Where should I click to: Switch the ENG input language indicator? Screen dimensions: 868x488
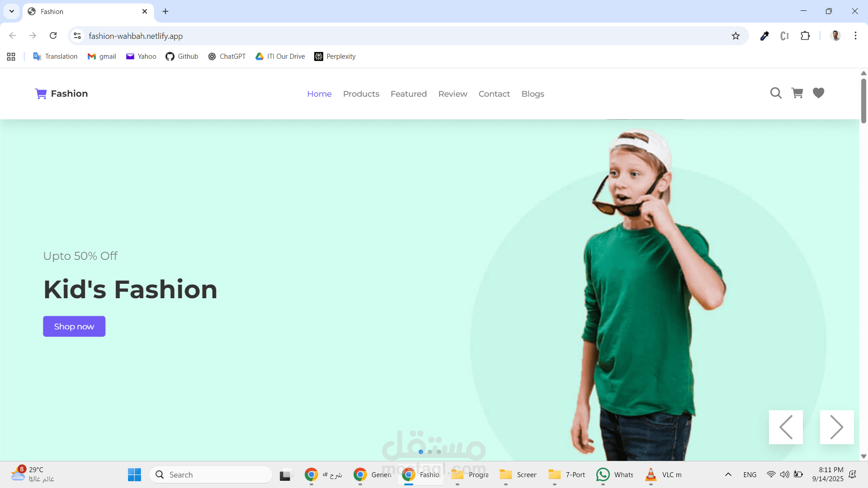750,474
